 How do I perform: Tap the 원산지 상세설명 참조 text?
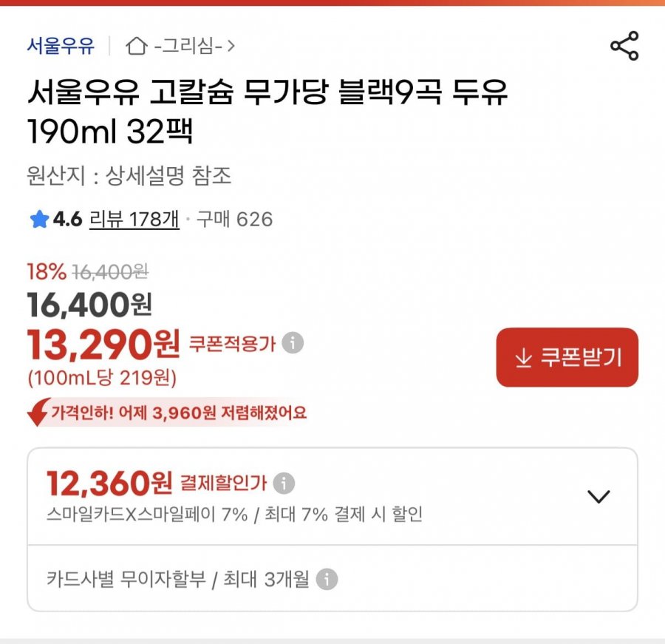tap(129, 175)
